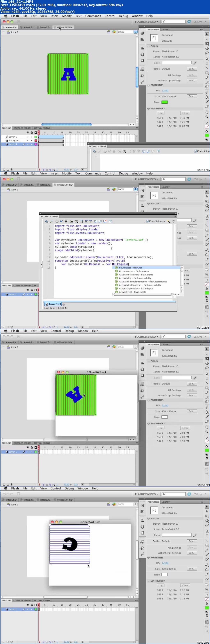The image size is (210, 644).
Task: Open the Edit Symbols dropdown above the letterA.fla stage
Action: pos(114,32)
